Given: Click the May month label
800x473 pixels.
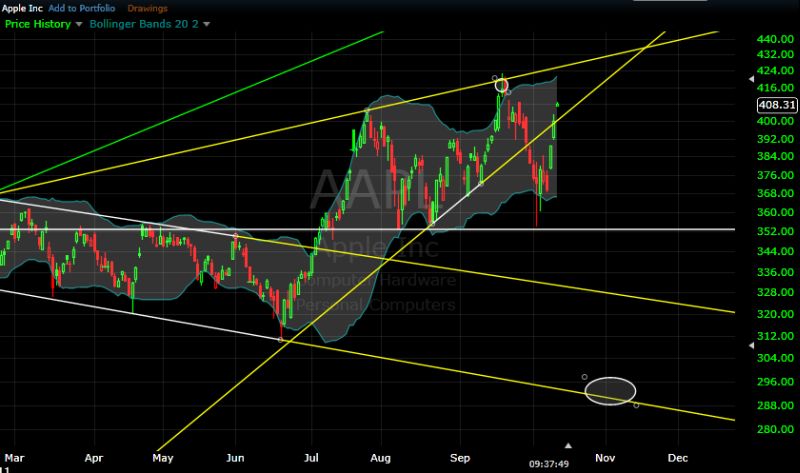Looking at the screenshot, I should [163, 458].
